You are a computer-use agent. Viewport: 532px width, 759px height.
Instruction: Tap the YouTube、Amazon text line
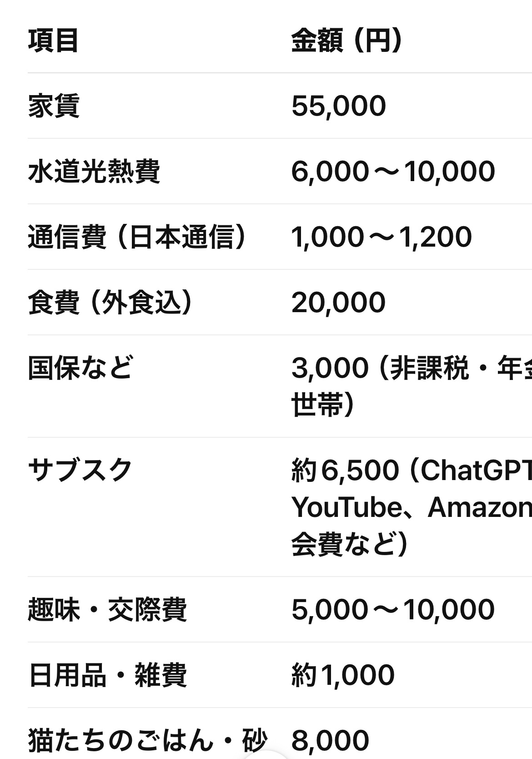click(x=412, y=507)
